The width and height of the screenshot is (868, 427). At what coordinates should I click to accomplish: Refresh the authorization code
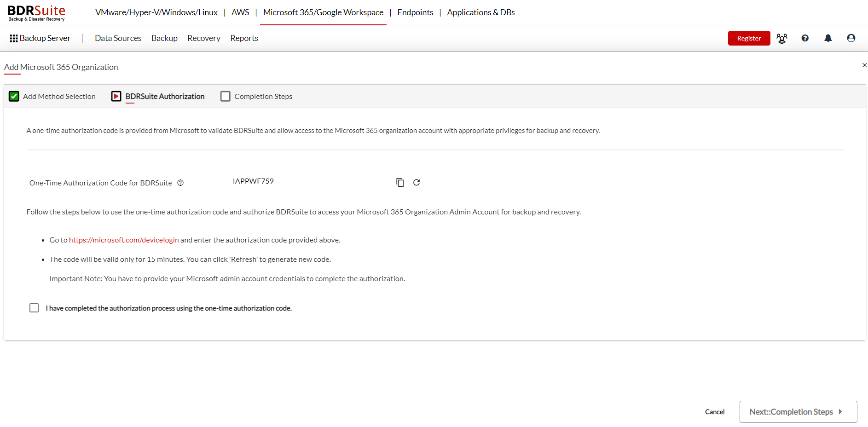pyautogui.click(x=417, y=183)
